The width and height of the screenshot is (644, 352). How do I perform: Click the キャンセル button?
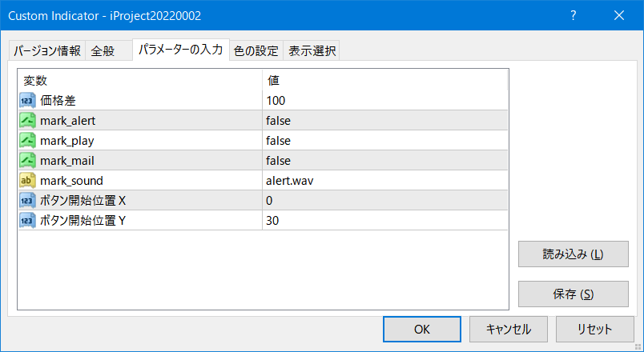(509, 329)
